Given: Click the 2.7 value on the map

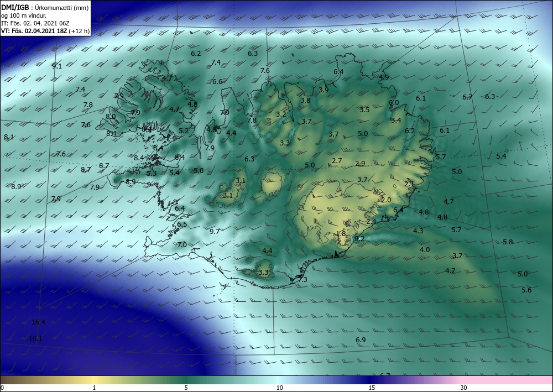Looking at the screenshot, I should click(x=337, y=161).
